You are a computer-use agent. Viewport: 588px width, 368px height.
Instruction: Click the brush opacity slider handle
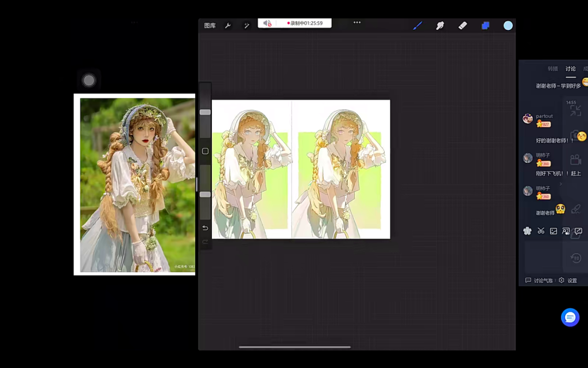[205, 194]
